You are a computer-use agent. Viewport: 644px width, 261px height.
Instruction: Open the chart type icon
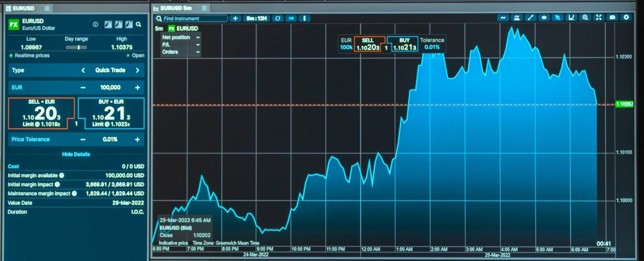517,18
